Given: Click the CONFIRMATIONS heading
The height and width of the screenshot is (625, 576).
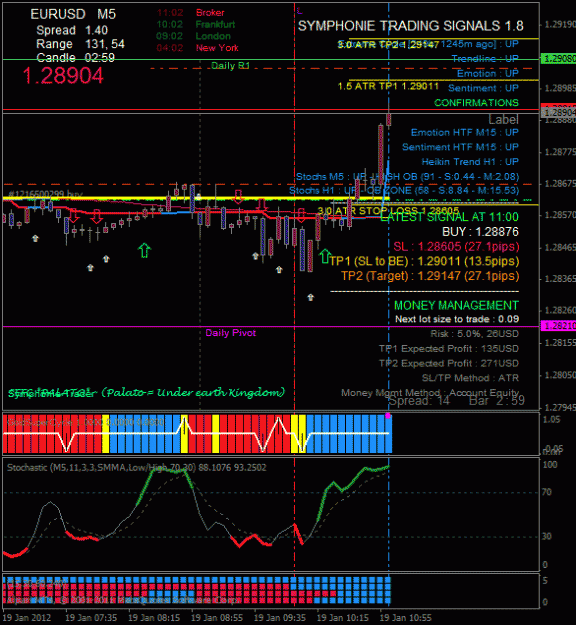Looking at the screenshot, I should pyautogui.click(x=476, y=103).
